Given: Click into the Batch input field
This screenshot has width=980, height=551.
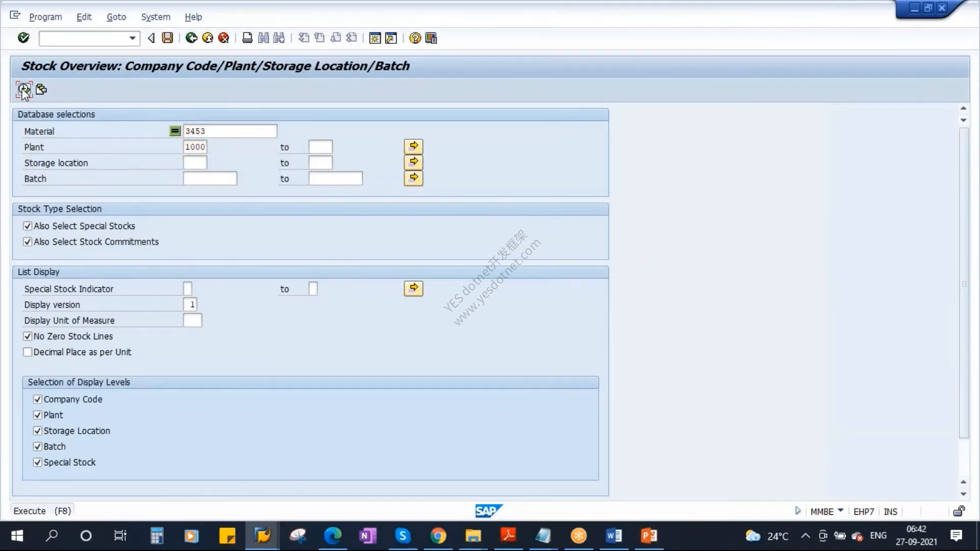Looking at the screenshot, I should point(210,179).
